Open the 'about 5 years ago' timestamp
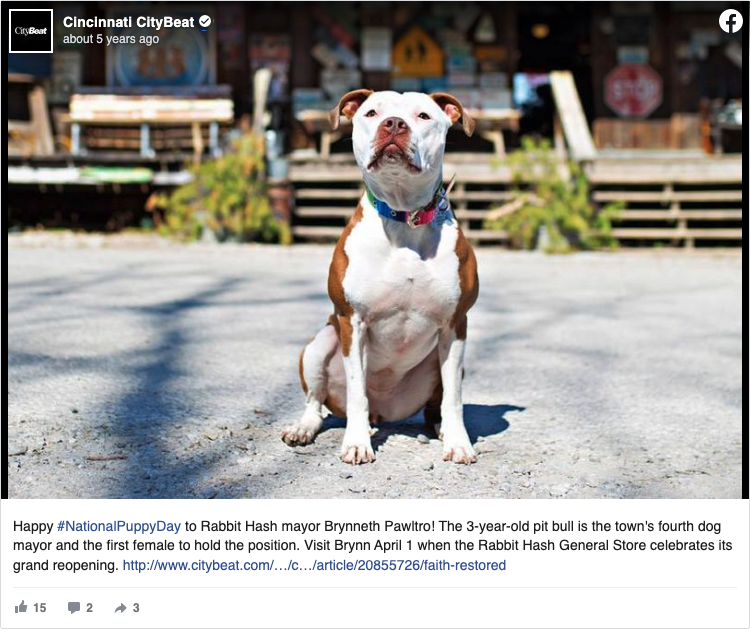 [111, 39]
